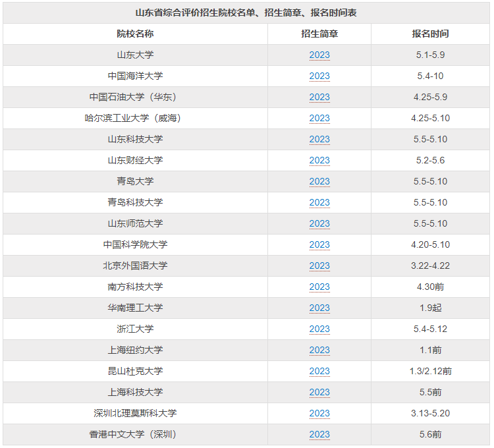Select the 上海科技大学 name cell
This screenshot has width=494, height=448.
[136, 393]
